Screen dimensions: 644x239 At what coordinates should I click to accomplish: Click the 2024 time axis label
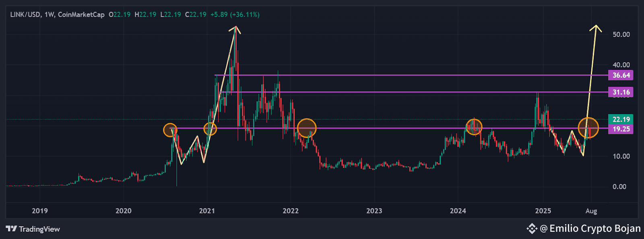point(458,211)
